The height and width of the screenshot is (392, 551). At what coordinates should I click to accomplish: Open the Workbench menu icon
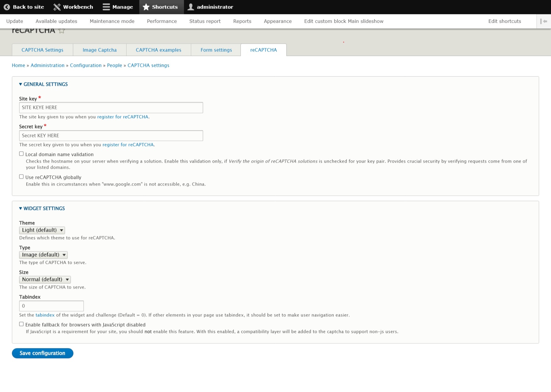[57, 7]
